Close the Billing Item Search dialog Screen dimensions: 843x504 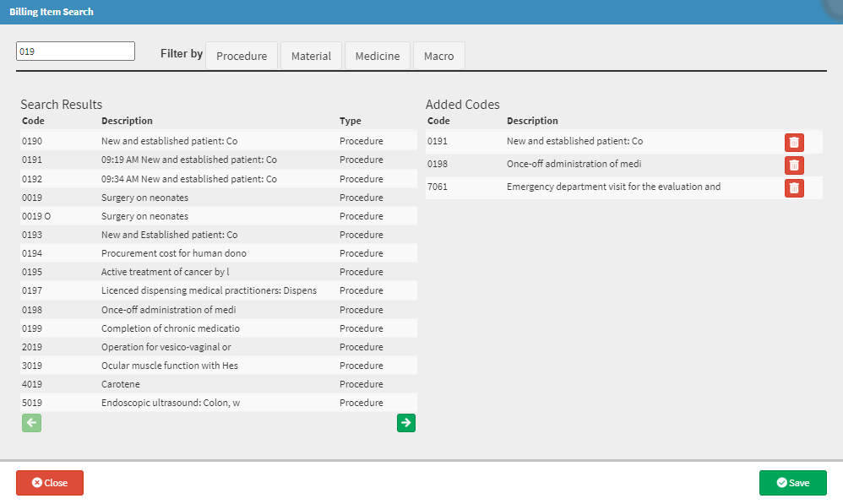pos(50,483)
